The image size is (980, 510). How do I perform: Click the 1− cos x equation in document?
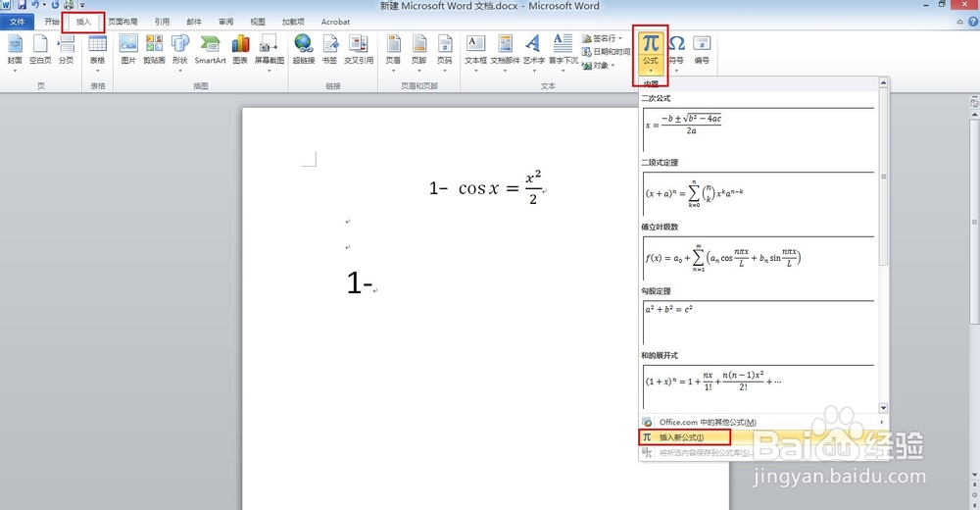pos(486,187)
